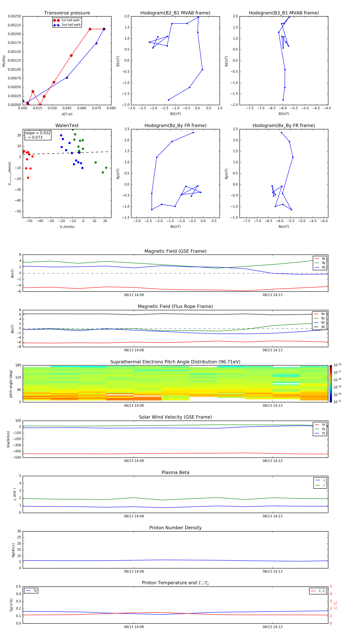This screenshot has width=351, height=644.
Task: Click the "Tp(10⁶K)" y-axis label
Action: pos(11,605)
